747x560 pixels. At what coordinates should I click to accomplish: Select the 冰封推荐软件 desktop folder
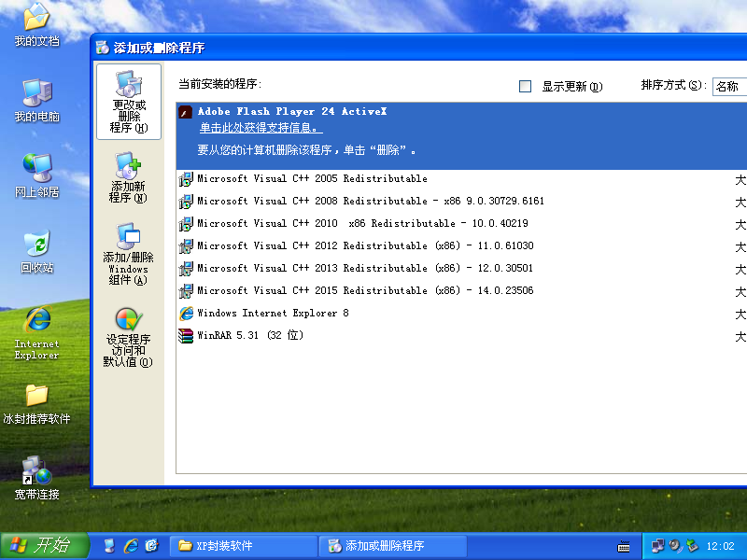[36, 404]
